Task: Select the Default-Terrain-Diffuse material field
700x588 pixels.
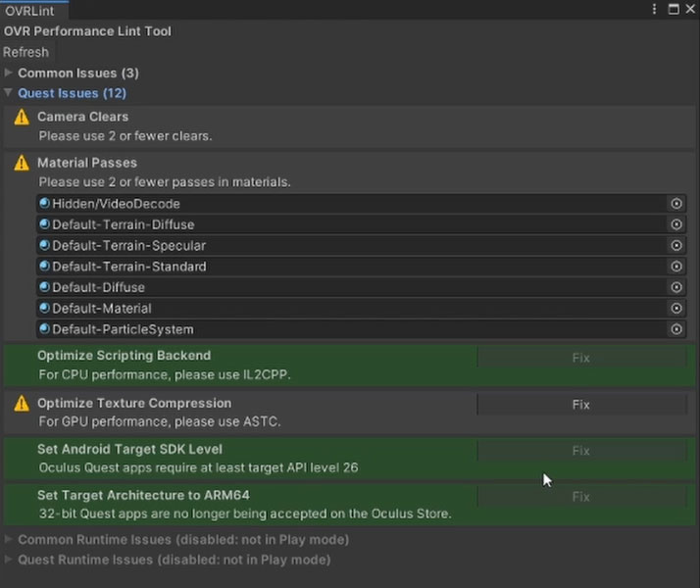Action: 361,224
